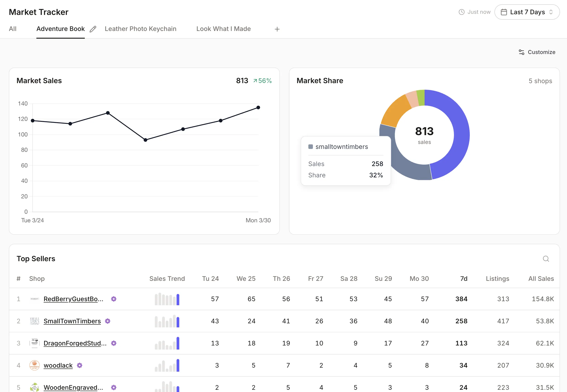The height and width of the screenshot is (392, 567).
Task: Switch to the All tab
Action: tap(12, 29)
